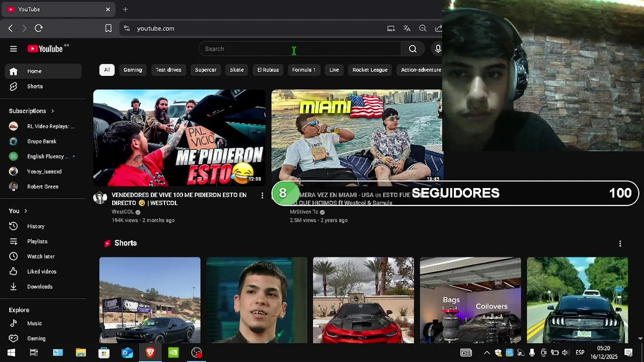This screenshot has width=644, height=362.
Task: Select the Supercar filter chip
Action: tap(206, 70)
